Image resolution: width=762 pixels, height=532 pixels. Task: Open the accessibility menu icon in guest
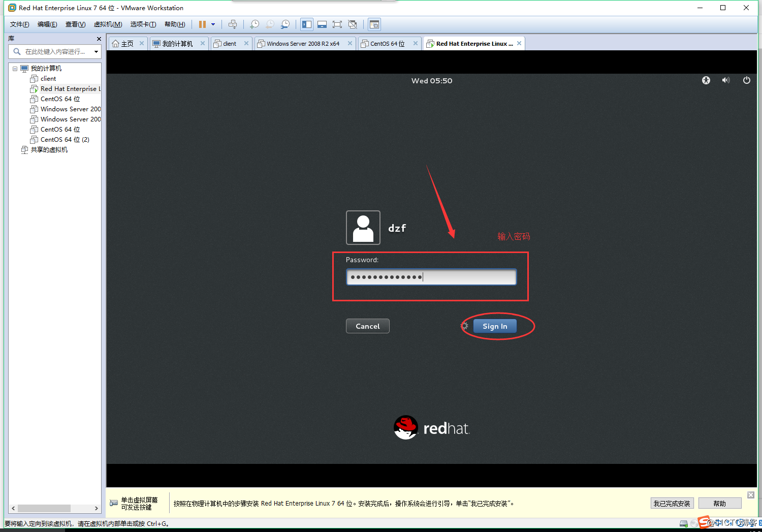coord(706,80)
